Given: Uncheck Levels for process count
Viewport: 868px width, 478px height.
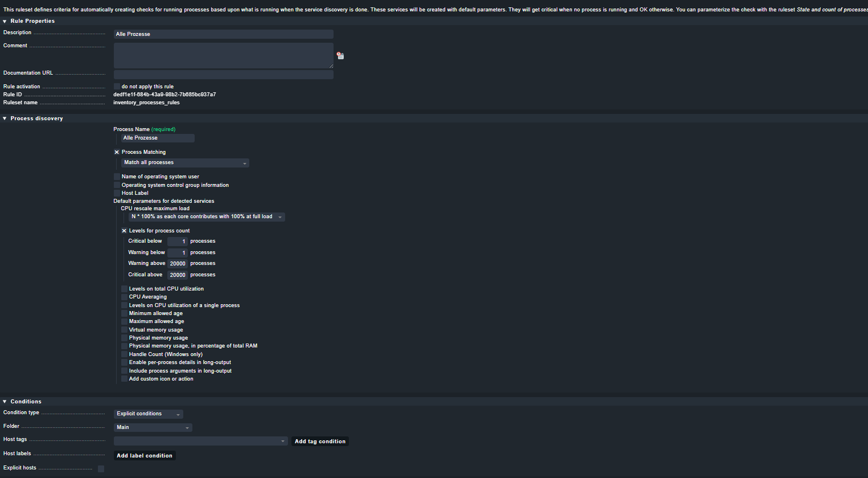Looking at the screenshot, I should (x=124, y=231).
